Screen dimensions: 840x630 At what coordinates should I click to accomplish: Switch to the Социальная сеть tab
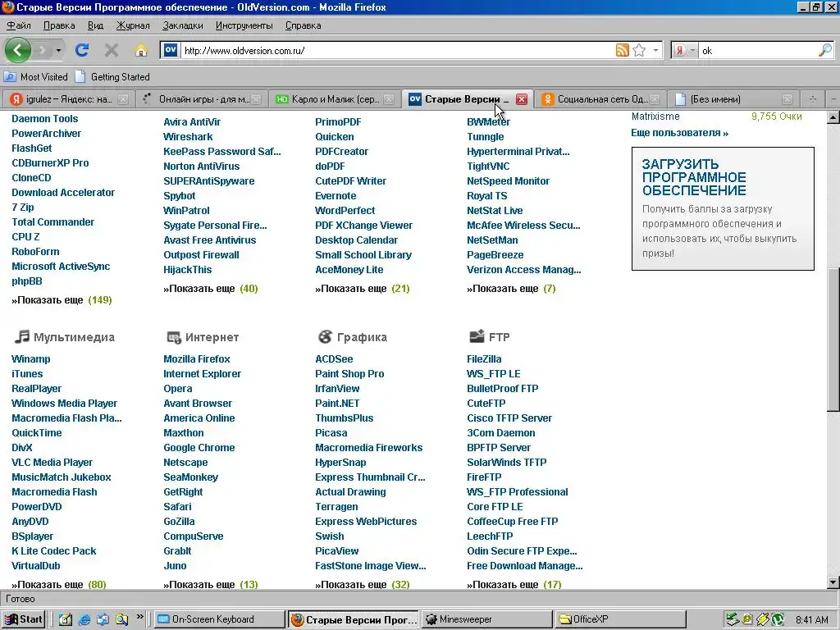pos(600,99)
